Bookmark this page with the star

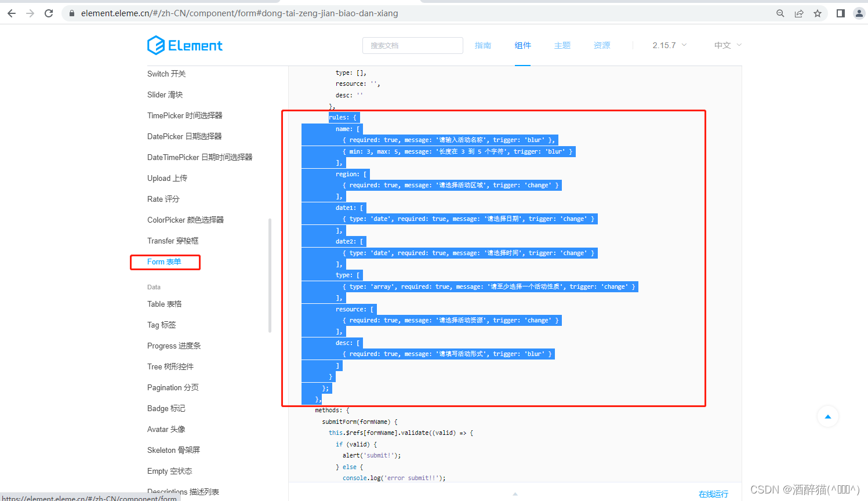coord(818,13)
